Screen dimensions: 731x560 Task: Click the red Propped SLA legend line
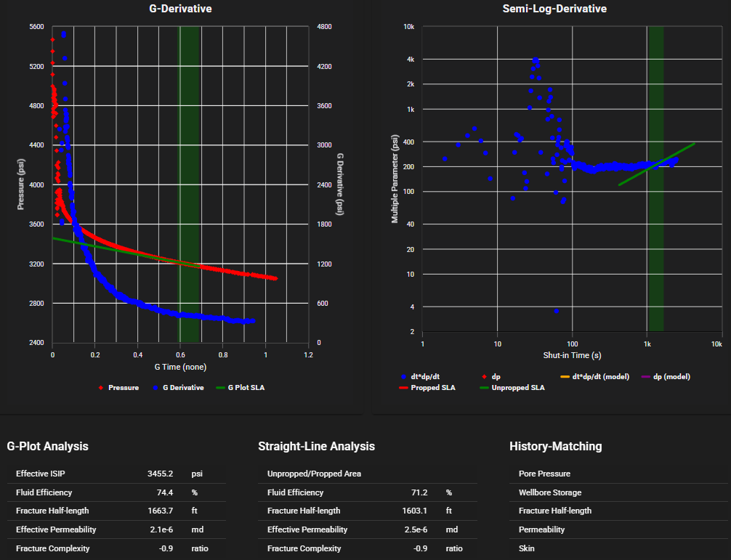click(x=404, y=388)
